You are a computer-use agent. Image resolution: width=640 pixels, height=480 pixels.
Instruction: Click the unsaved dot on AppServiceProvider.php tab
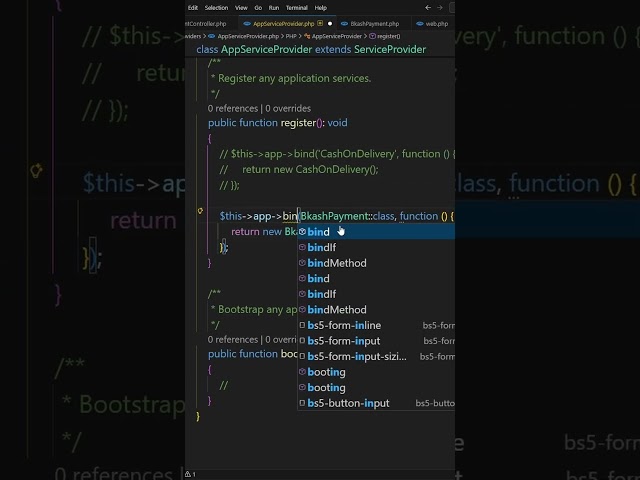330,24
